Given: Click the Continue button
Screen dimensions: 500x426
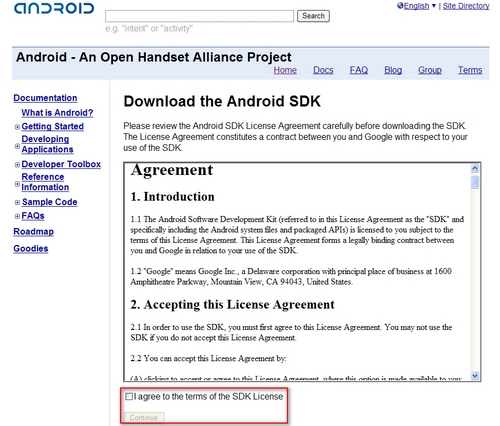Looking at the screenshot, I should [x=144, y=418].
